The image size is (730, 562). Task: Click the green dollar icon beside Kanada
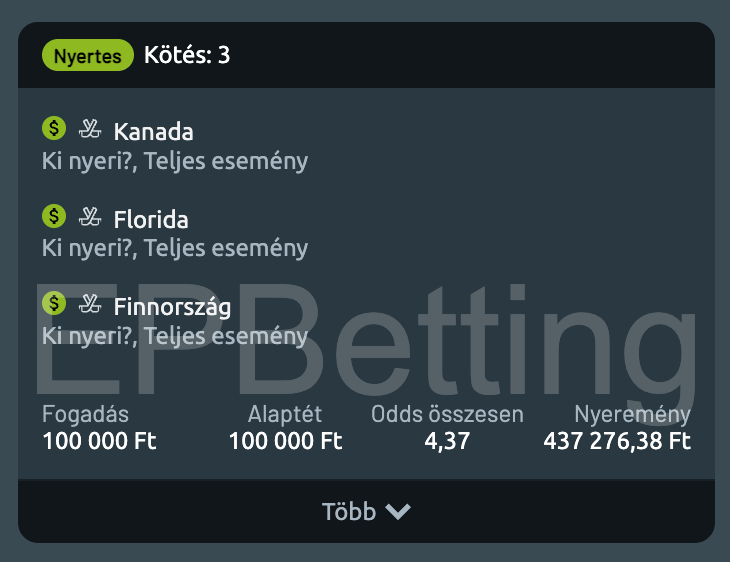[54, 129]
